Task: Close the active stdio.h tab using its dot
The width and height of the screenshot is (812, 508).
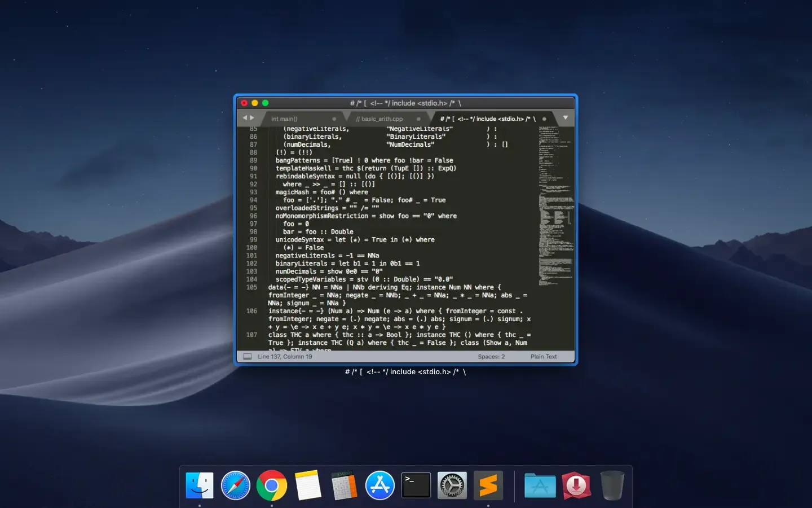Action: point(544,119)
